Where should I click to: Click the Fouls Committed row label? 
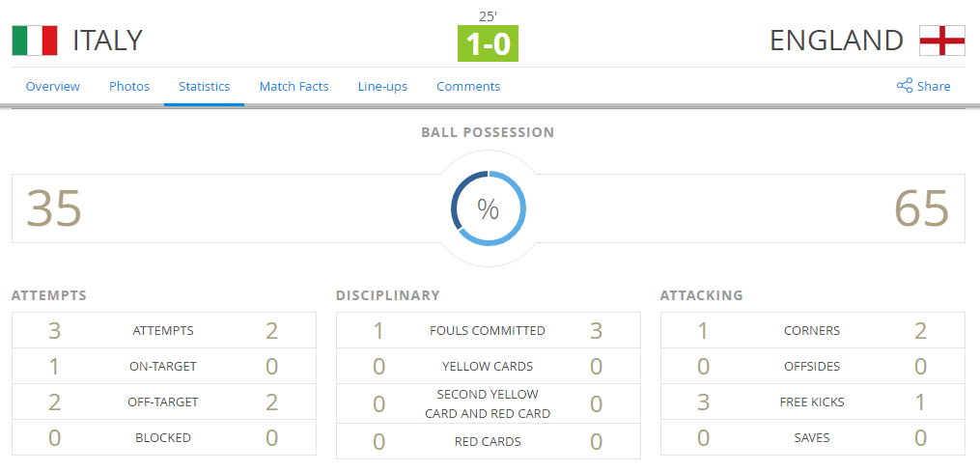click(488, 330)
